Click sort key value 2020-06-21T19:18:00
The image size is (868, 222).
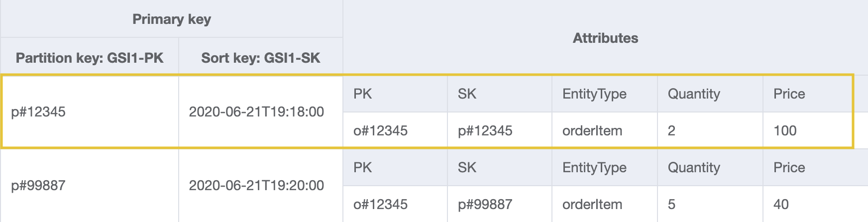coord(256,112)
